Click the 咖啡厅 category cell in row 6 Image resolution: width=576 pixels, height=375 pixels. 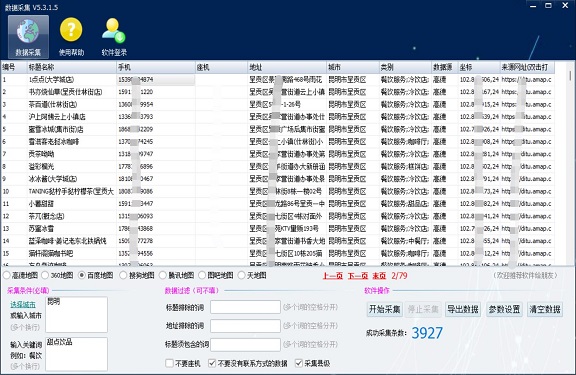[405, 142]
